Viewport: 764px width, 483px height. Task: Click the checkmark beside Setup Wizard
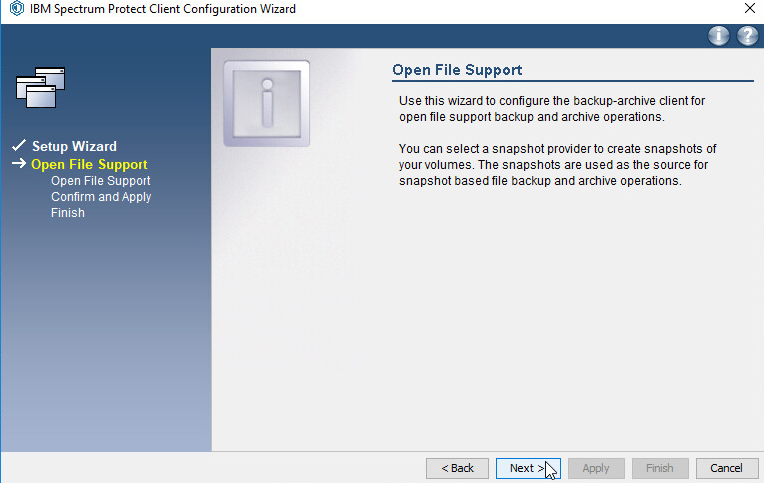19,146
